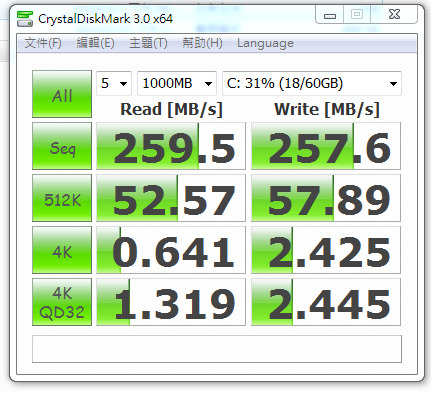Click the Read [MB/s] column header
This screenshot has width=431, height=393.
171,109
